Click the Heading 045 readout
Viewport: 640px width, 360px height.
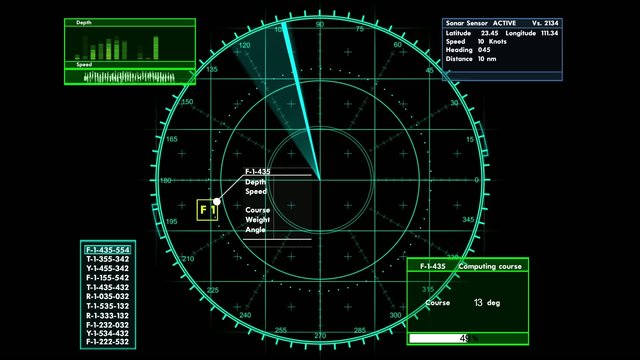(x=468, y=50)
